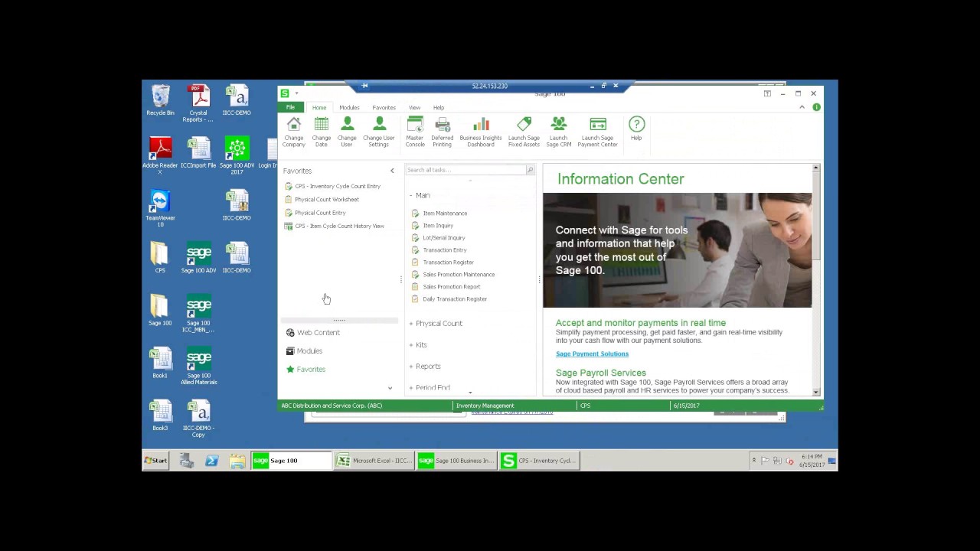Open Adobe Reader X desktop icon

(x=160, y=156)
